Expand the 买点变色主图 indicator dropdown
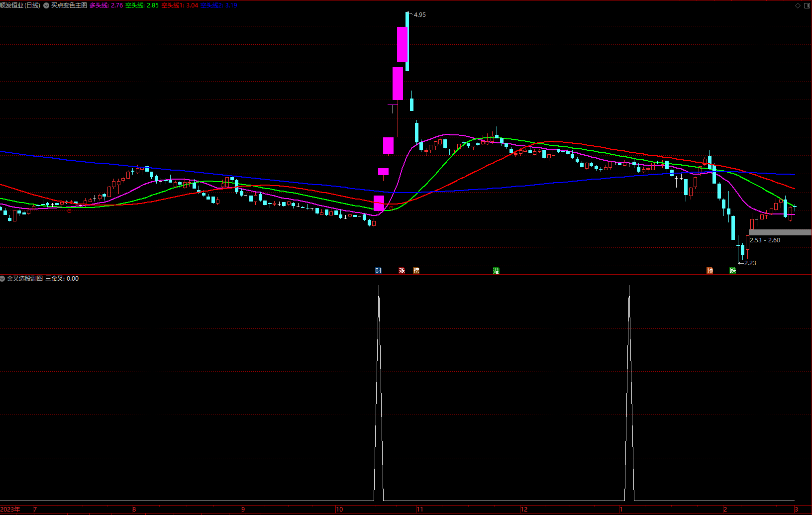812x515 pixels. tap(46, 5)
